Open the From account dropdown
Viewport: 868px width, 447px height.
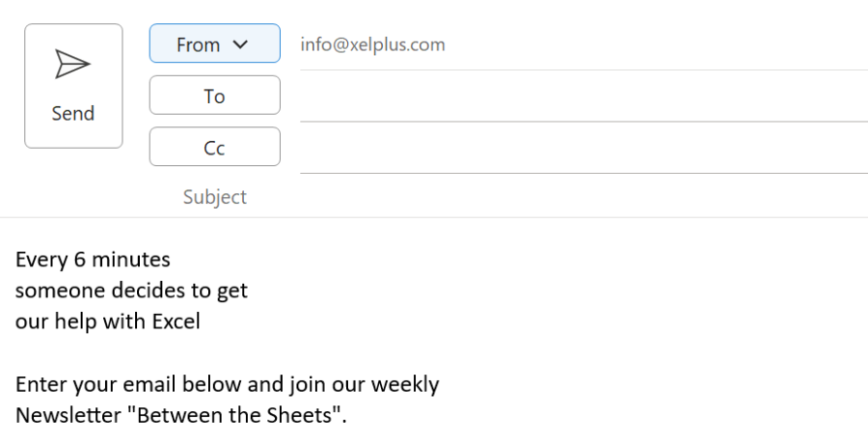[x=214, y=43]
